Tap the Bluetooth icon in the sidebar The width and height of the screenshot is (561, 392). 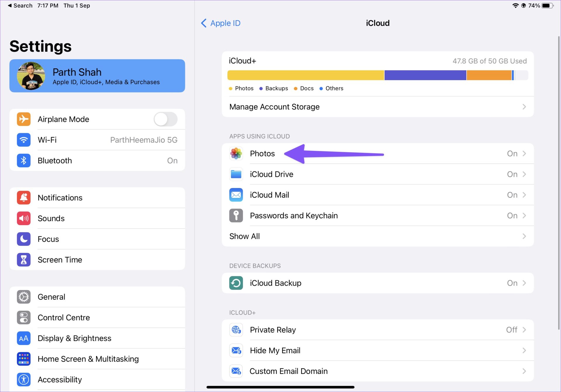click(x=24, y=160)
